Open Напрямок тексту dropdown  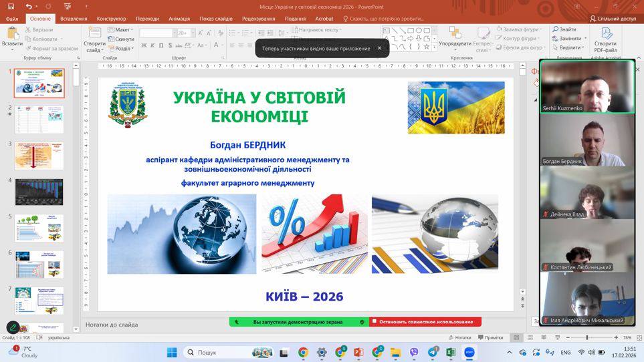(x=316, y=29)
